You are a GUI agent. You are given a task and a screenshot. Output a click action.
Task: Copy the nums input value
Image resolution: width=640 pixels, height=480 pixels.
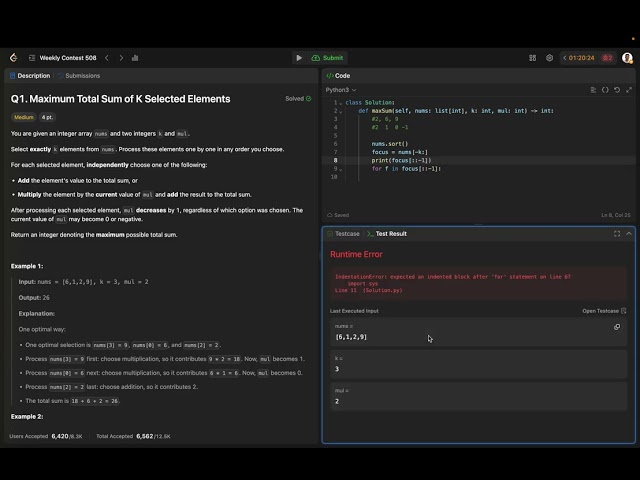(x=617, y=327)
